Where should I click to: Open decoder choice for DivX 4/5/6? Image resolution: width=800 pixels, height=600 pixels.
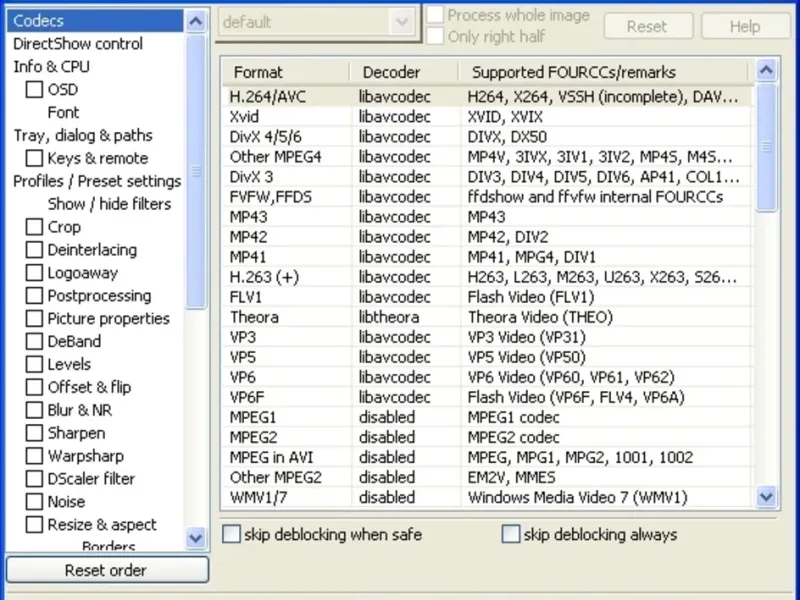click(394, 137)
